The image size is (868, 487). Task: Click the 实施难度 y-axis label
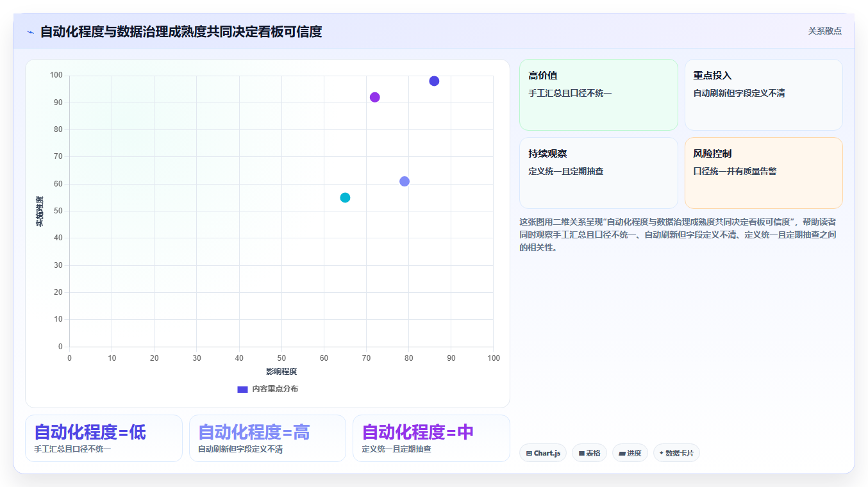pos(40,211)
